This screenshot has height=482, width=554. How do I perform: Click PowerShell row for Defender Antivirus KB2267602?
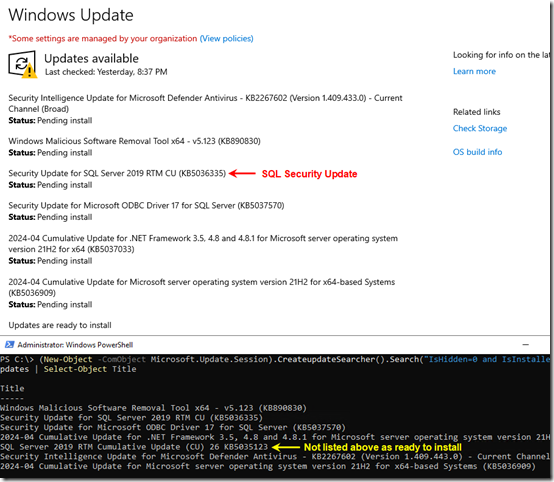[x=275, y=456]
